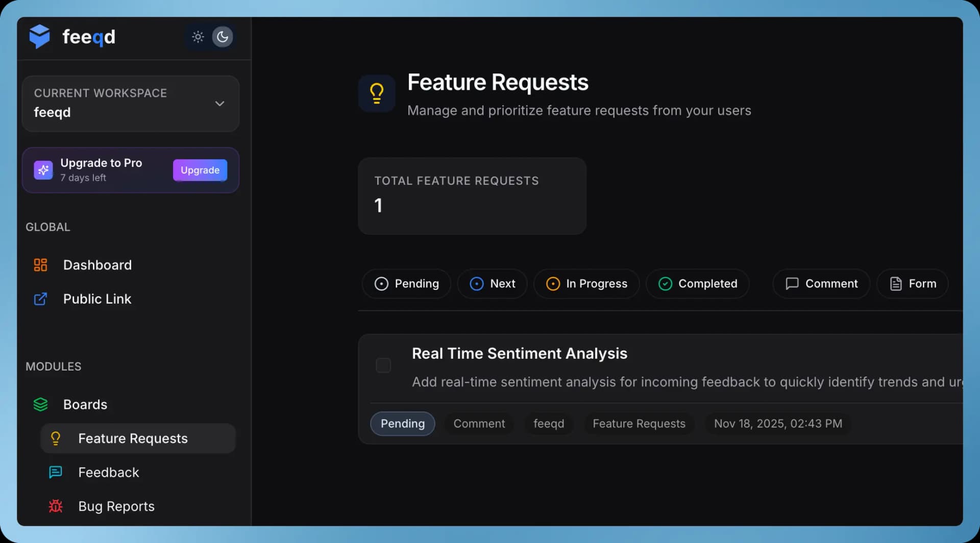Viewport: 980px width, 543px height.
Task: Click the workspace chevron arrow
Action: (219, 104)
